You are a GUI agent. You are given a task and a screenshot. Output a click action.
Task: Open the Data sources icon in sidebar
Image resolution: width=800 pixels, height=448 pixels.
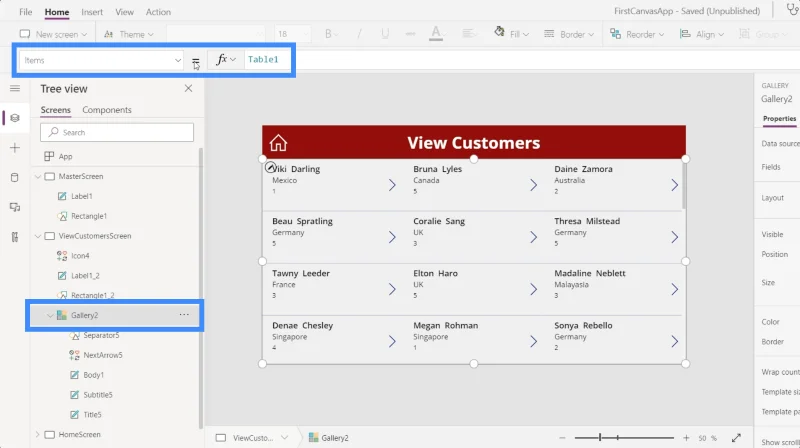(15, 178)
